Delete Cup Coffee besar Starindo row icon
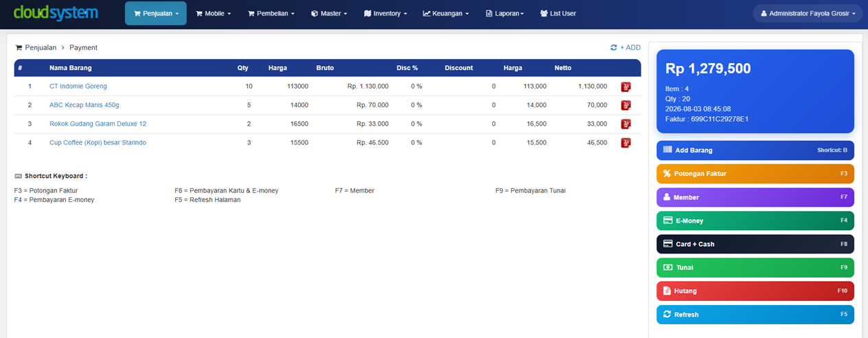Screen dimensions: 868x338 626,143
